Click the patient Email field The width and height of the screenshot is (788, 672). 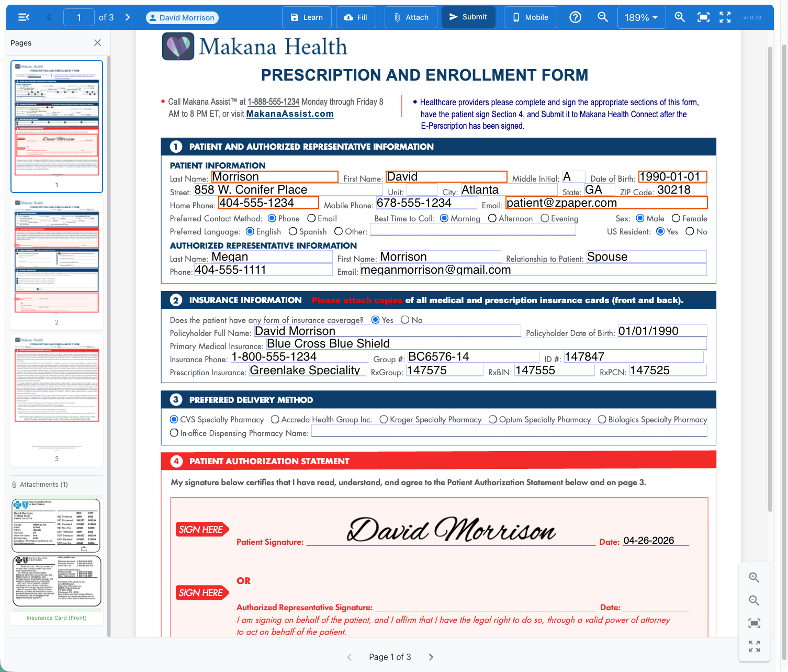click(x=606, y=203)
